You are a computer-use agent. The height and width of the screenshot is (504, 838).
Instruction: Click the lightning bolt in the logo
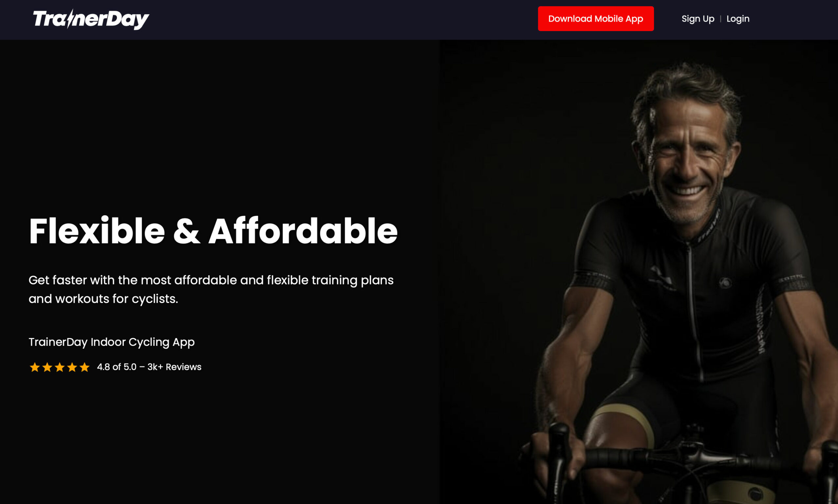pyautogui.click(x=70, y=19)
